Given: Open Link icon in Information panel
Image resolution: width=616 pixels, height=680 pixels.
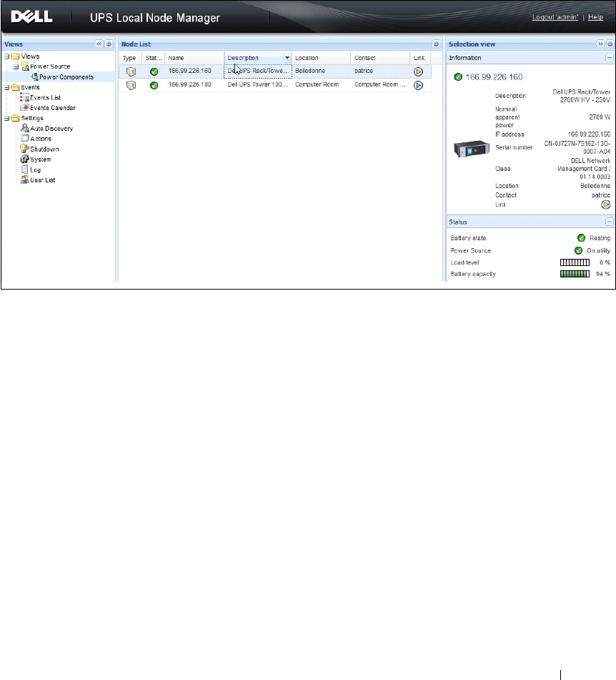Looking at the screenshot, I should point(605,205).
